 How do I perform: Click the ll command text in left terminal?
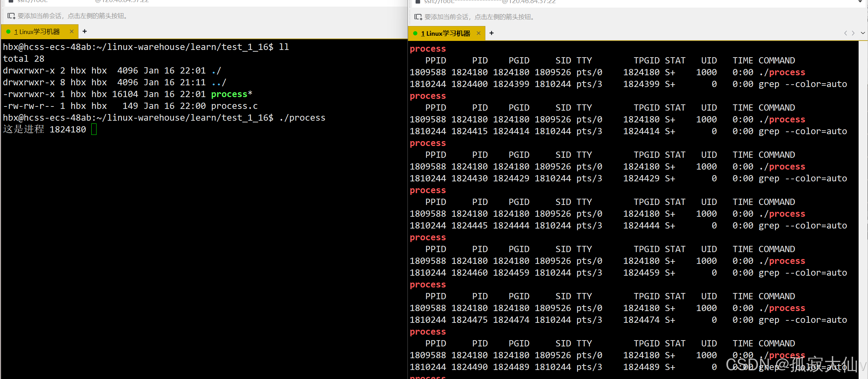coord(284,47)
